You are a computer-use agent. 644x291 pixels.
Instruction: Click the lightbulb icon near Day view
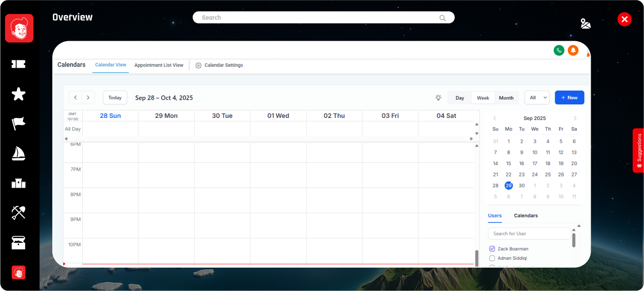coord(438,98)
